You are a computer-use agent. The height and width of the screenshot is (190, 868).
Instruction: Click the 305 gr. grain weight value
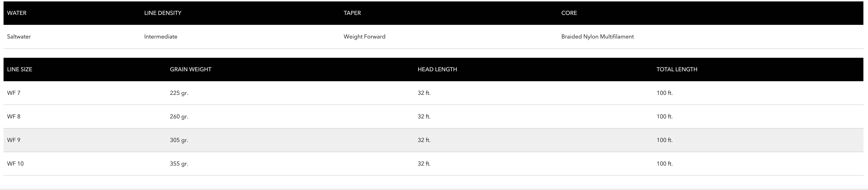[179, 140]
